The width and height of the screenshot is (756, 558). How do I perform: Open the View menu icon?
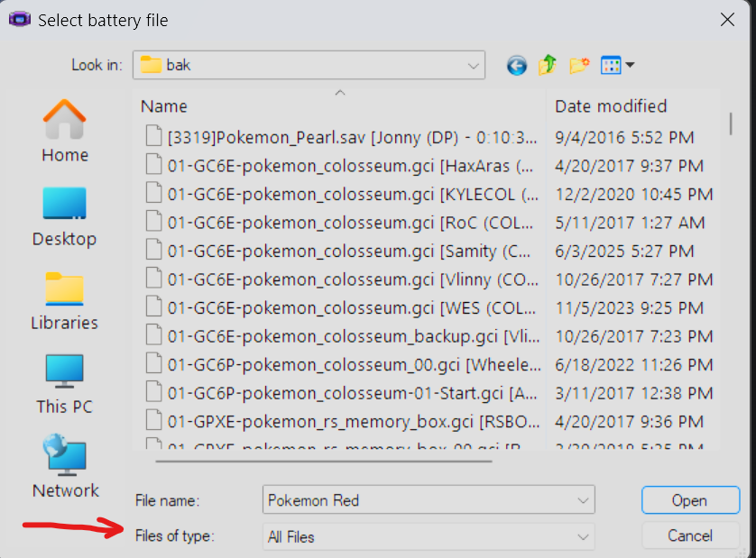(617, 65)
